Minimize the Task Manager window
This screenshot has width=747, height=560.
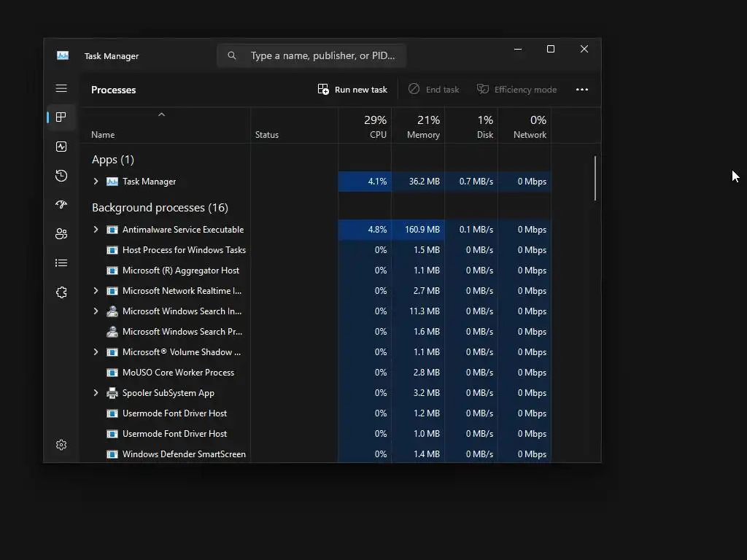[x=518, y=49]
